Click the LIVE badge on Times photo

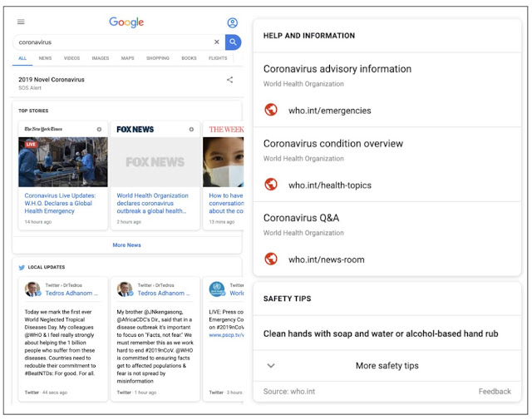(x=31, y=145)
